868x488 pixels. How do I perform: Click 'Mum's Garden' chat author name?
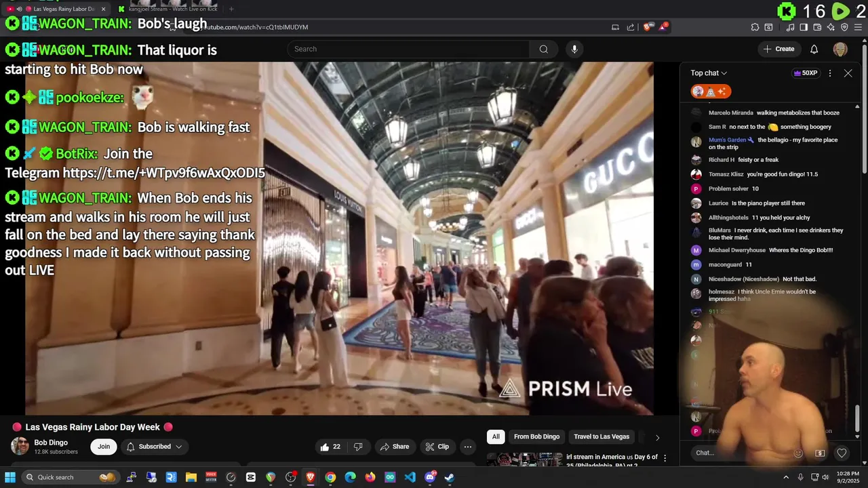[727, 140]
